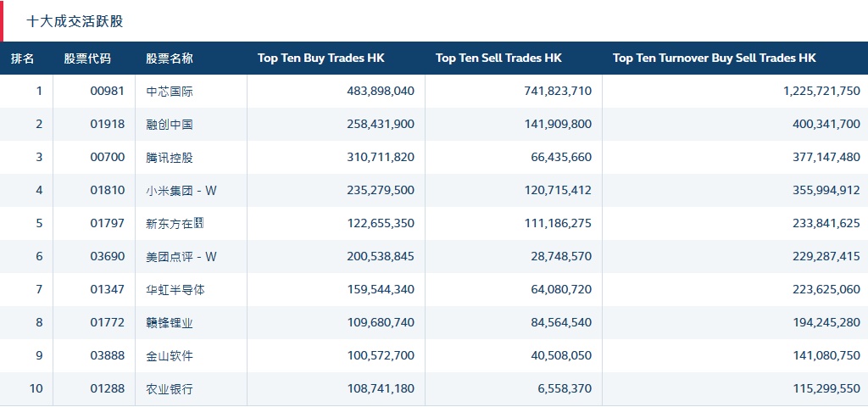Click stock code 01797
Image resolution: width=868 pixels, height=407 pixels.
pyautogui.click(x=107, y=224)
